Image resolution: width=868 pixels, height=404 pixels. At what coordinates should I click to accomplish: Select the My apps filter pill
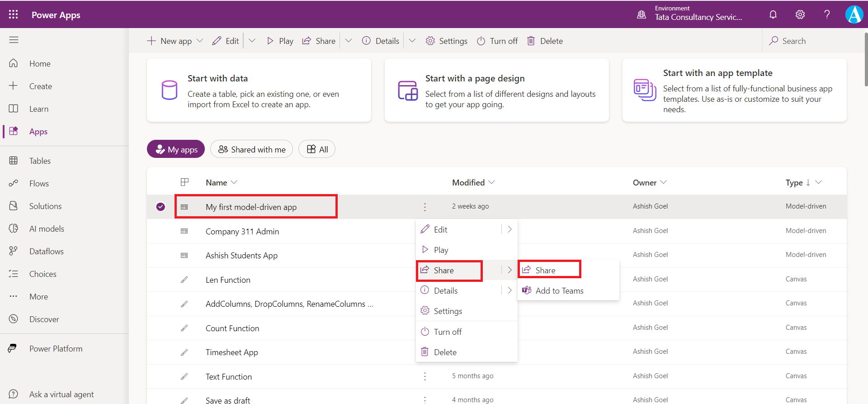coord(176,149)
